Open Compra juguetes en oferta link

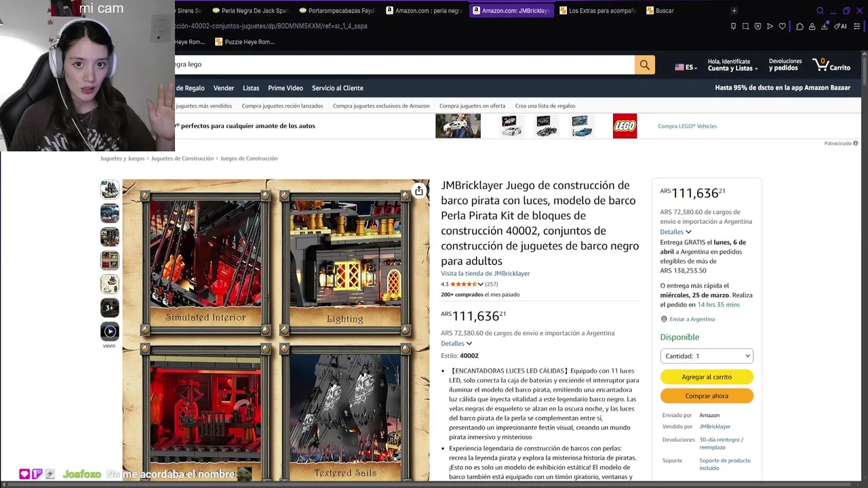pos(472,106)
